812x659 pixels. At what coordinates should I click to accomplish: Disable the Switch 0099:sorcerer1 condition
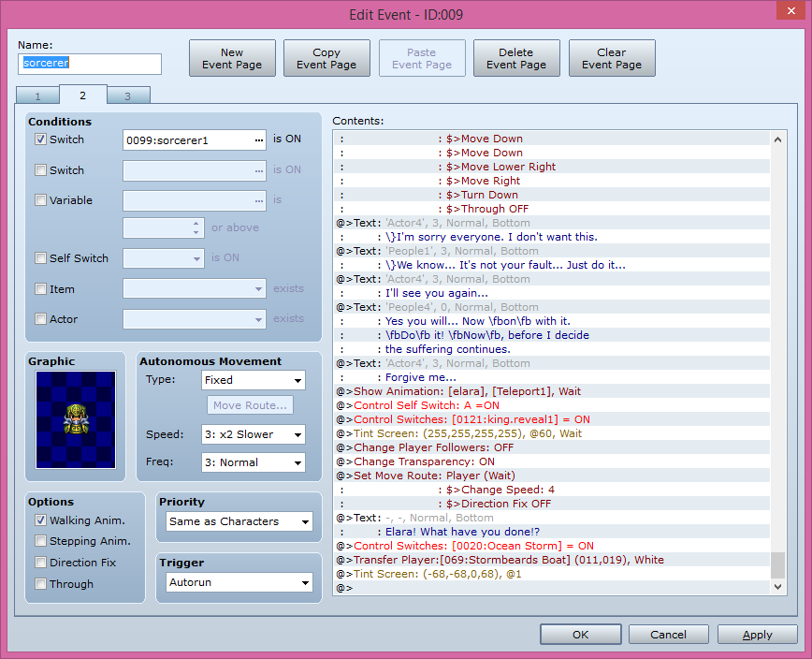(x=38, y=138)
